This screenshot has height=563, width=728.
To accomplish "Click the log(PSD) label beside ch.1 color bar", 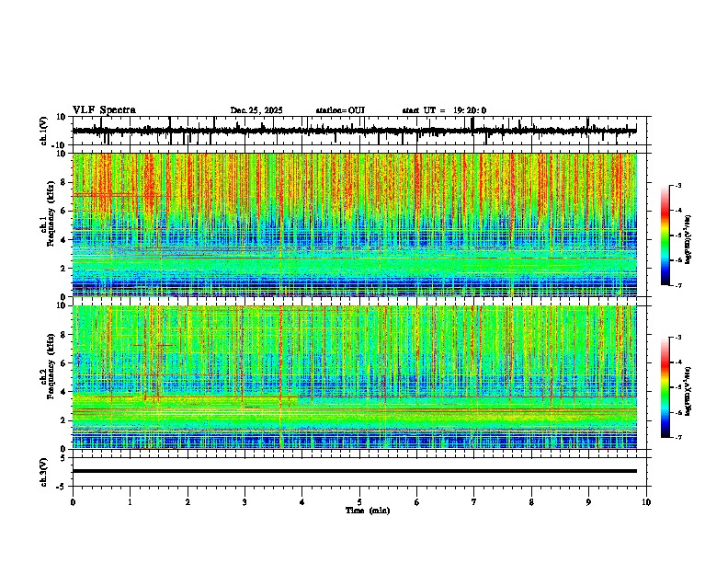I will (x=688, y=240).
